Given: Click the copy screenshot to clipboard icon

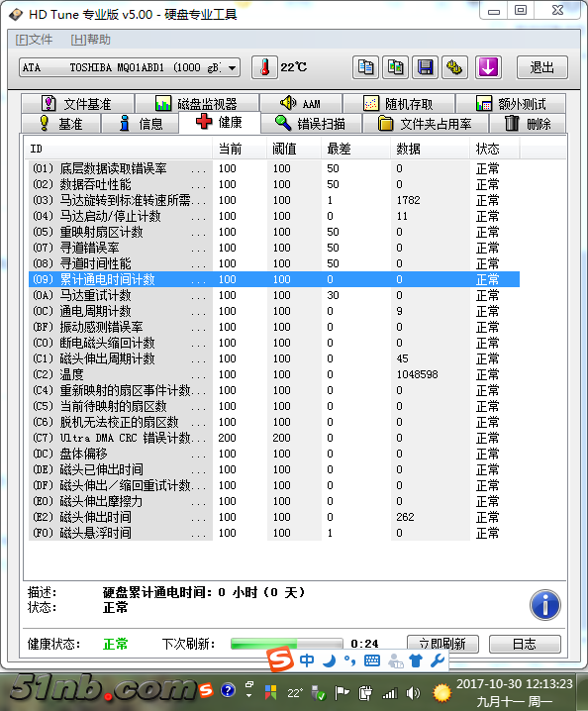Looking at the screenshot, I should pyautogui.click(x=395, y=67).
